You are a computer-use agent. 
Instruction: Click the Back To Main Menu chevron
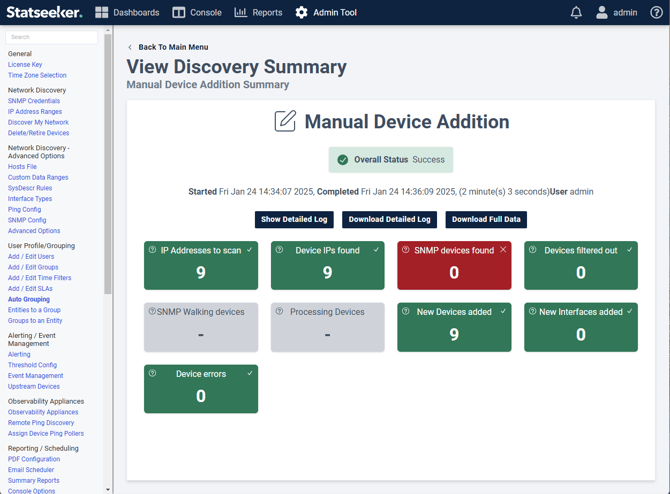(130, 47)
